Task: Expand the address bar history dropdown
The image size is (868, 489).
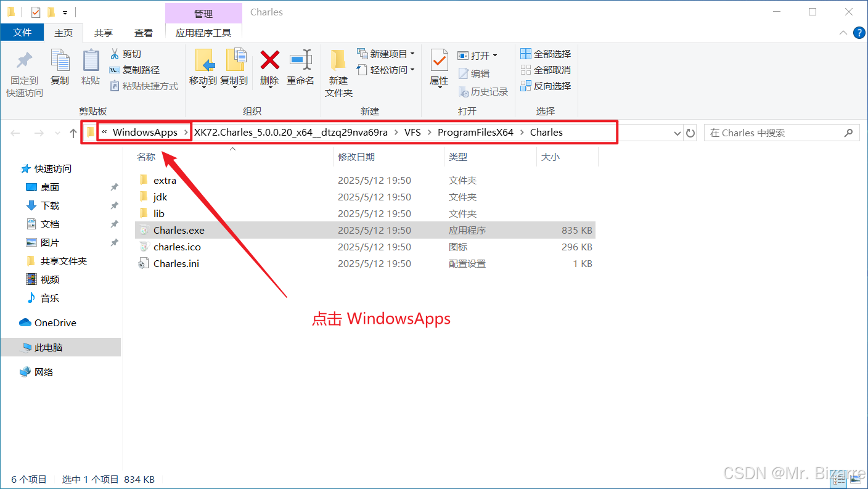Action: tap(677, 133)
